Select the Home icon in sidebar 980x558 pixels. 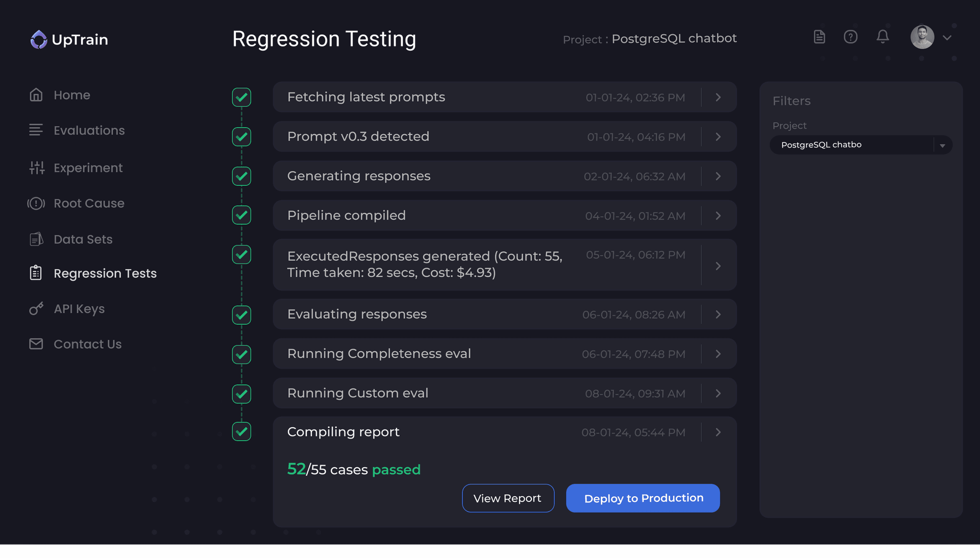[x=36, y=94]
